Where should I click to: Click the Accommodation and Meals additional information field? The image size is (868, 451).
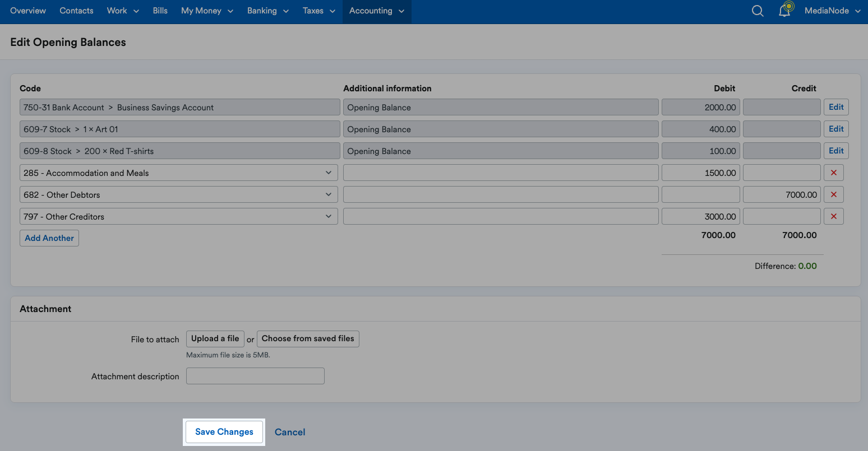(x=501, y=173)
